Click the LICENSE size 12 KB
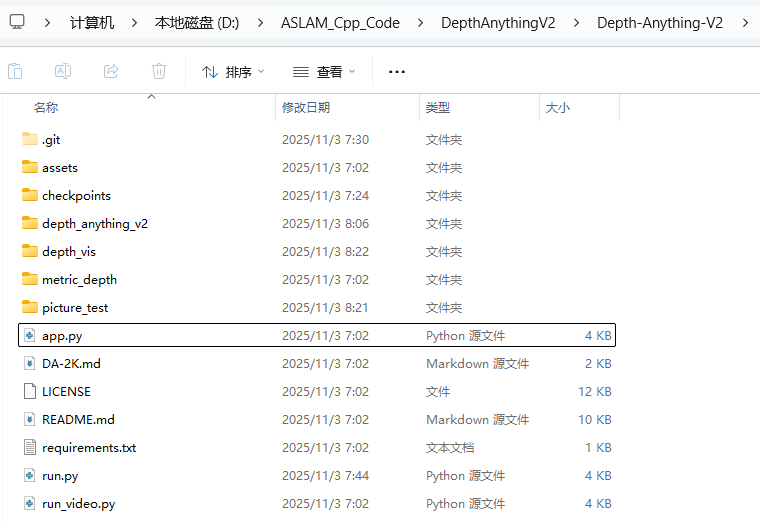Screen dimensions: 760x526 point(595,392)
